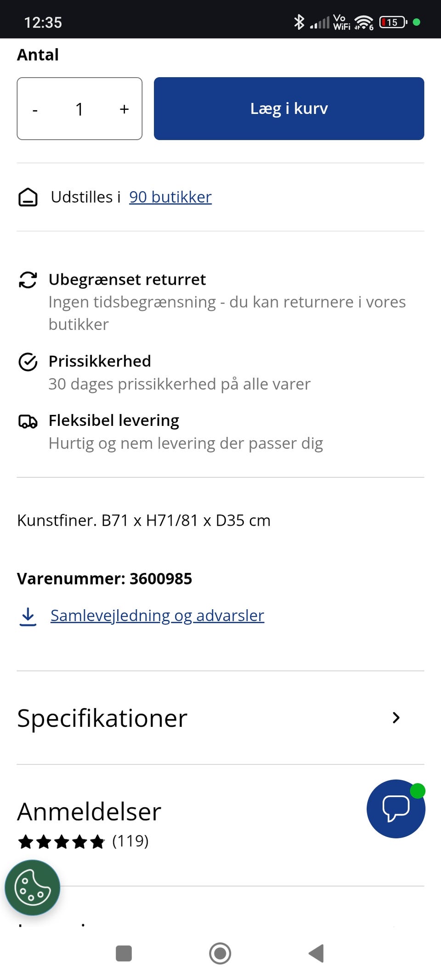Tap the price guarantee checkmark icon
The image size is (441, 980).
(x=28, y=362)
